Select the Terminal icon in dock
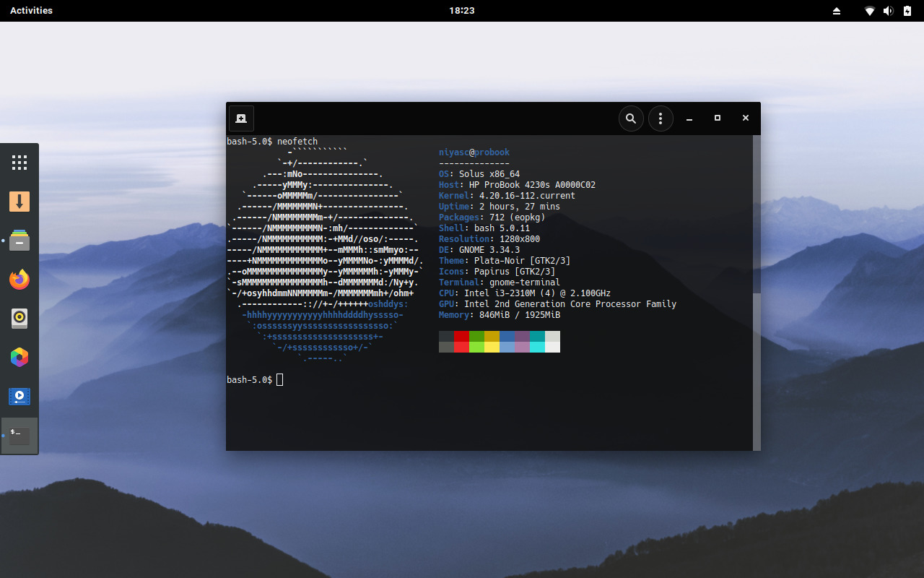 (19, 436)
